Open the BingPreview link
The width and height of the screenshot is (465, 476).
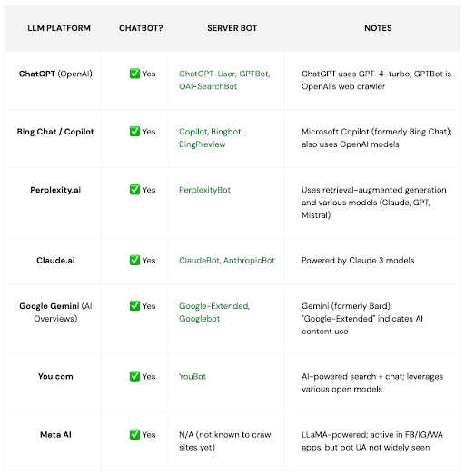pos(203,144)
